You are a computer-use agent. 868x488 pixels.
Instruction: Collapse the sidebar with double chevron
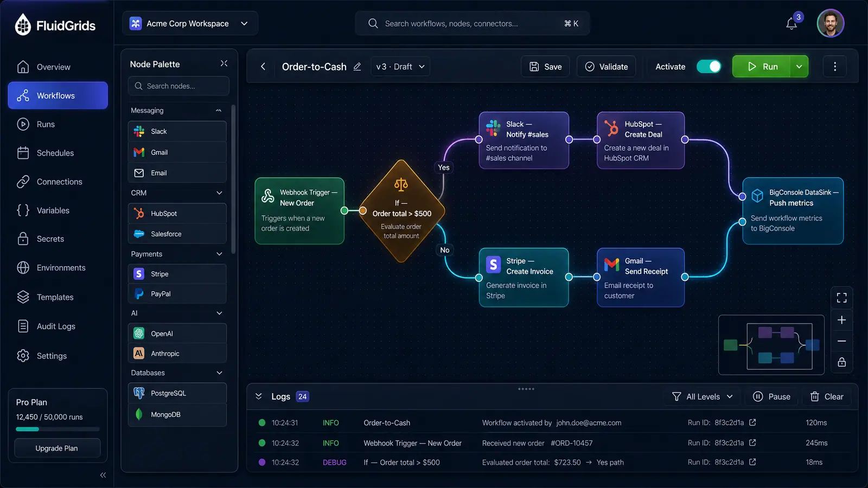[x=103, y=475]
